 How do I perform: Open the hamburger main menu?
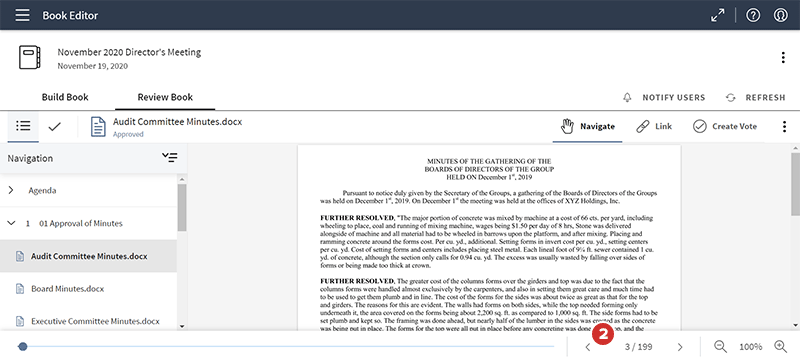[22, 15]
